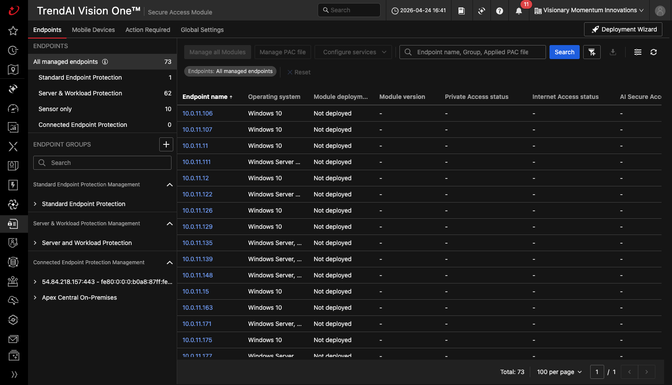Open the 100 per page dropdown

[x=559, y=372]
